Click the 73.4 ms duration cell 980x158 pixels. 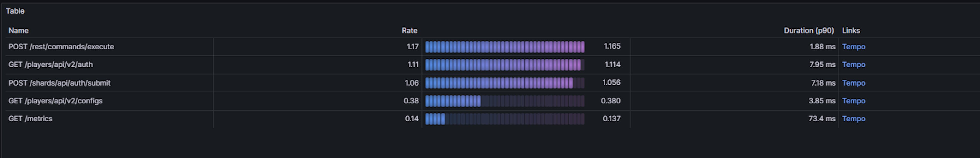821,119
